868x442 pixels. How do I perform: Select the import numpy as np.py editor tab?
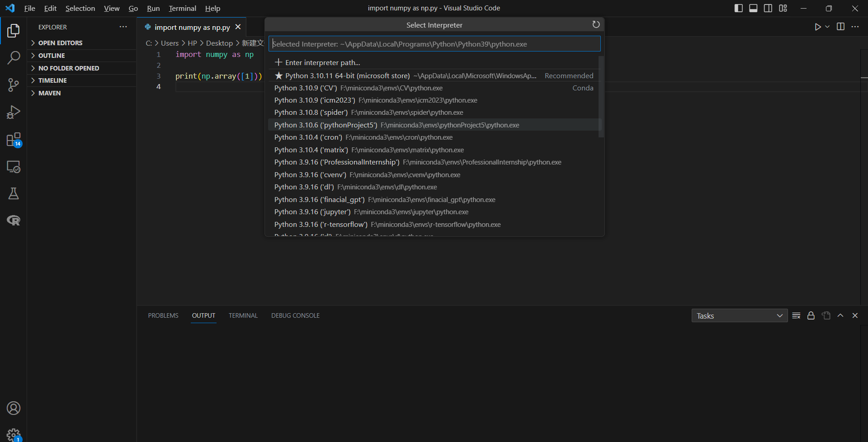click(192, 27)
